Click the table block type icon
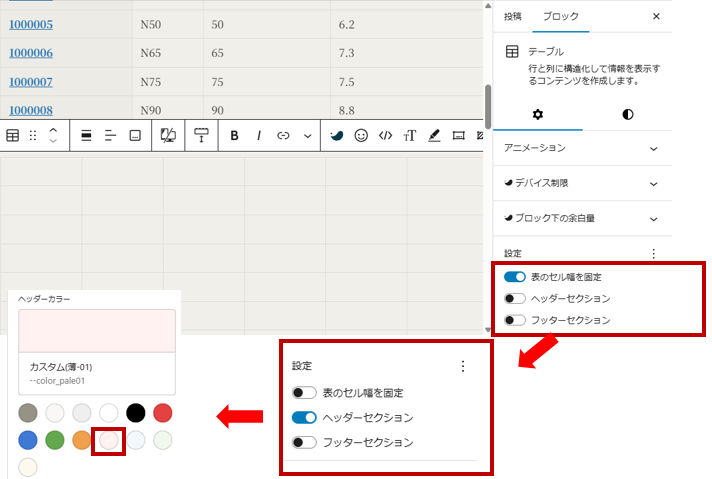 13,135
